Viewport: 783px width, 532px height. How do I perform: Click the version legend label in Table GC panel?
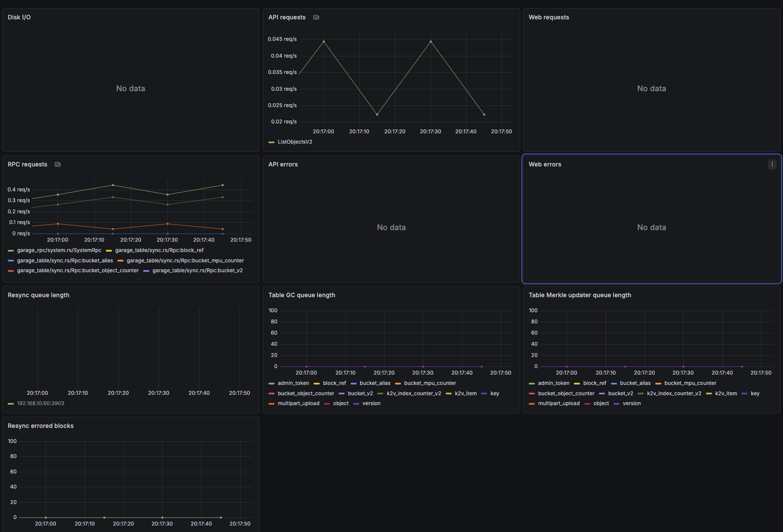coord(372,403)
